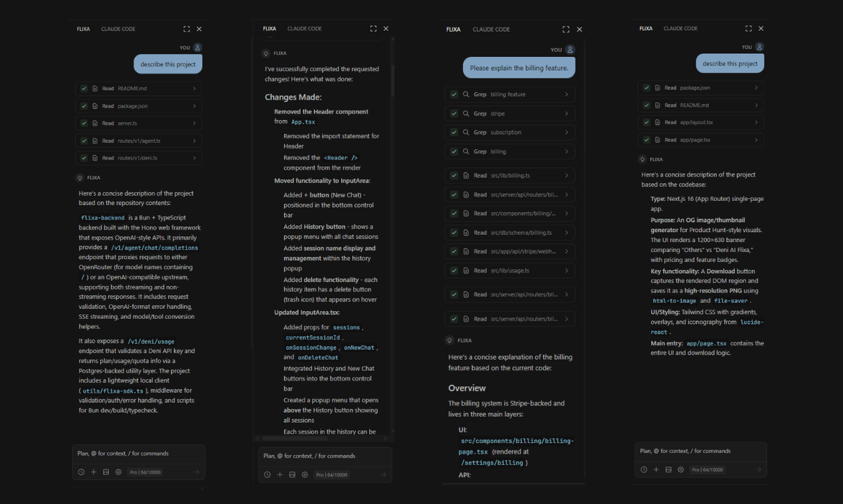Toggle the check circle on the Grep billing feature row

[454, 94]
